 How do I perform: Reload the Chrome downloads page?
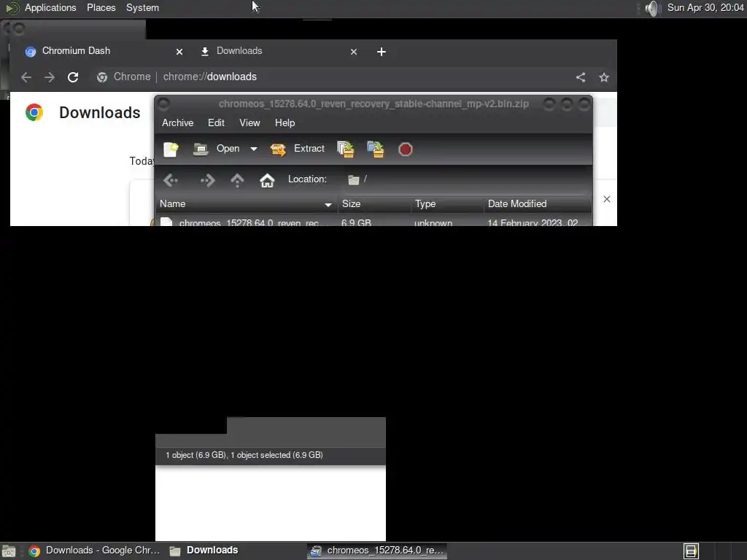pos(73,77)
